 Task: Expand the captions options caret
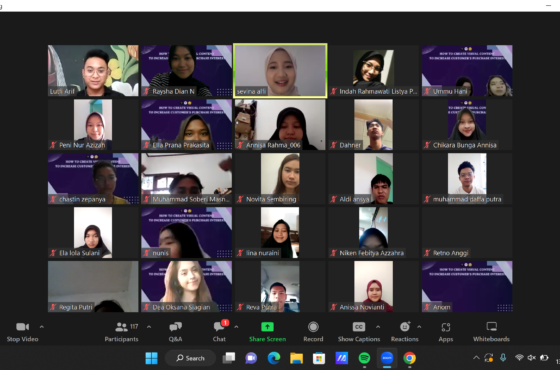coord(378,326)
